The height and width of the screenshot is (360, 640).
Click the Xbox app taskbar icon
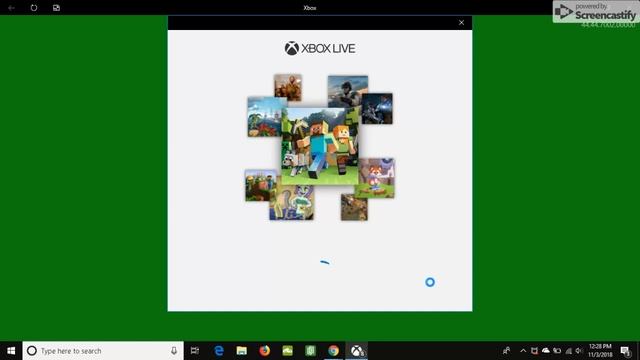(357, 351)
